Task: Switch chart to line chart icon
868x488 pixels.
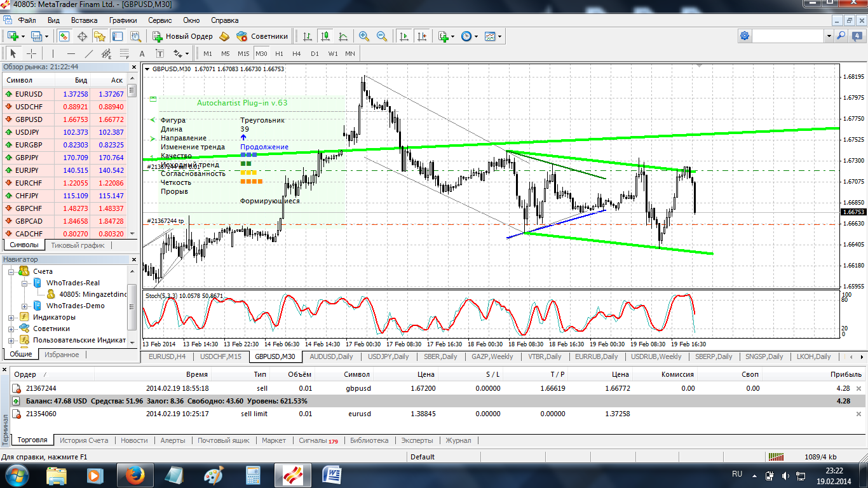Action: 343,36
